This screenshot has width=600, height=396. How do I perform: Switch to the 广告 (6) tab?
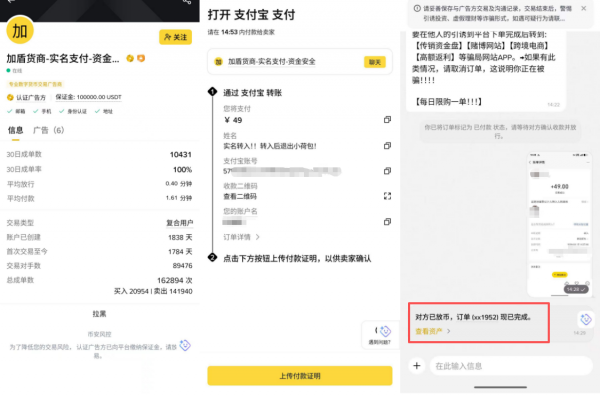[49, 130]
